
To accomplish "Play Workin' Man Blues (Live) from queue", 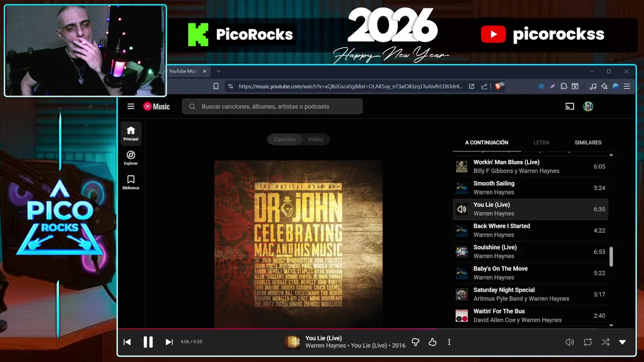I will click(x=531, y=166).
